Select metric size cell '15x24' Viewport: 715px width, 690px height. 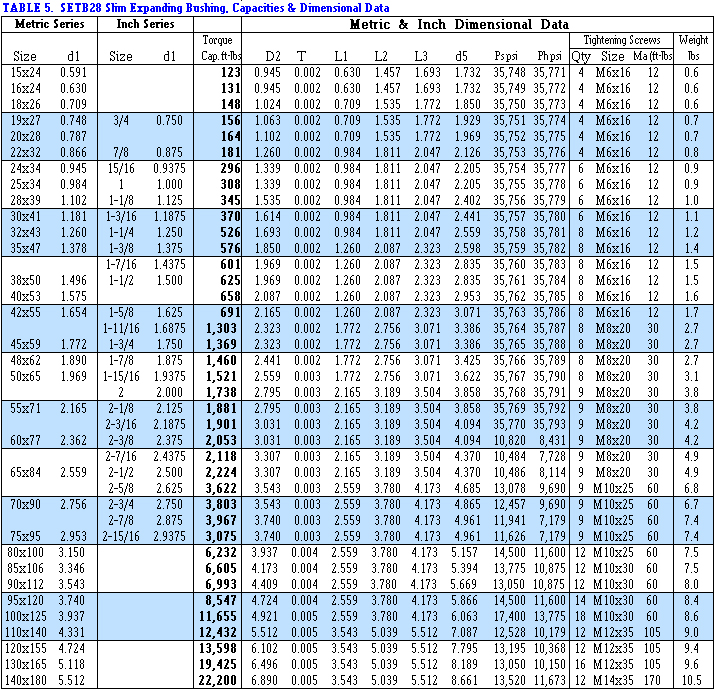click(x=26, y=72)
